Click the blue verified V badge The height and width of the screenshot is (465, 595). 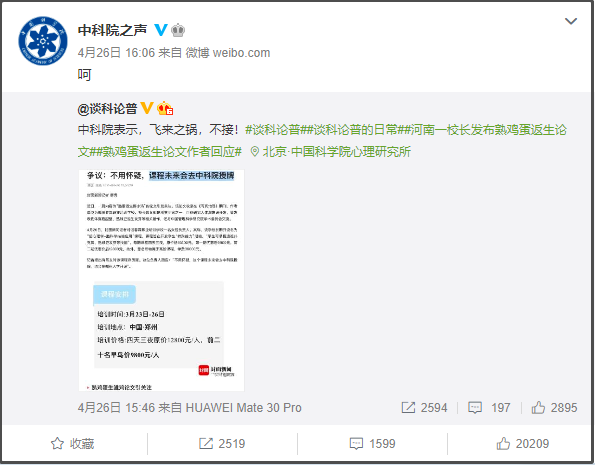click(161, 30)
